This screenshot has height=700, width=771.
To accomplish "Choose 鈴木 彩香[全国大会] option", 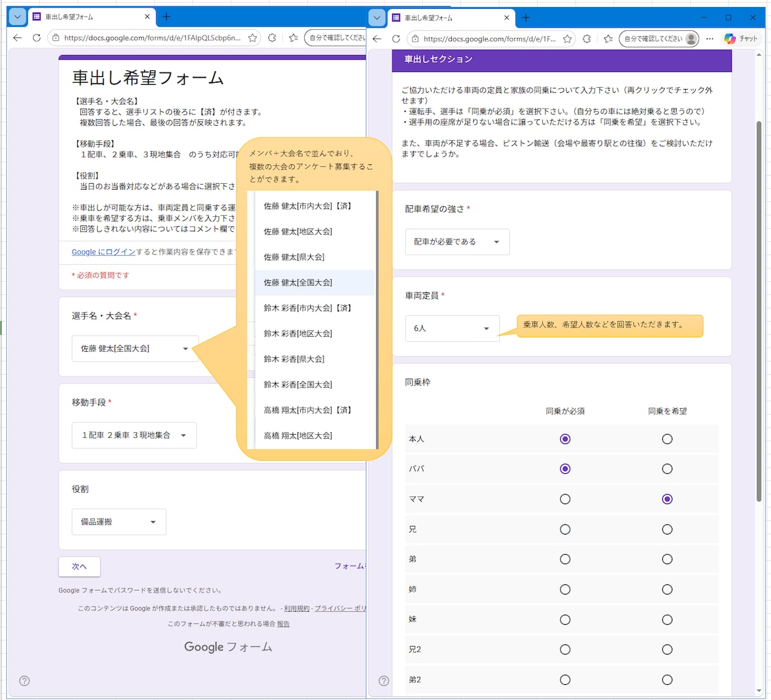I will tap(315, 385).
